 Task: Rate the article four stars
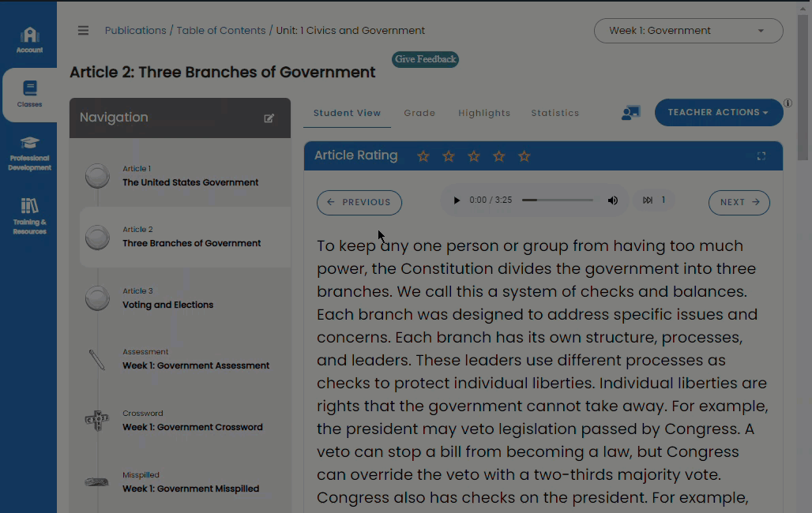point(498,155)
